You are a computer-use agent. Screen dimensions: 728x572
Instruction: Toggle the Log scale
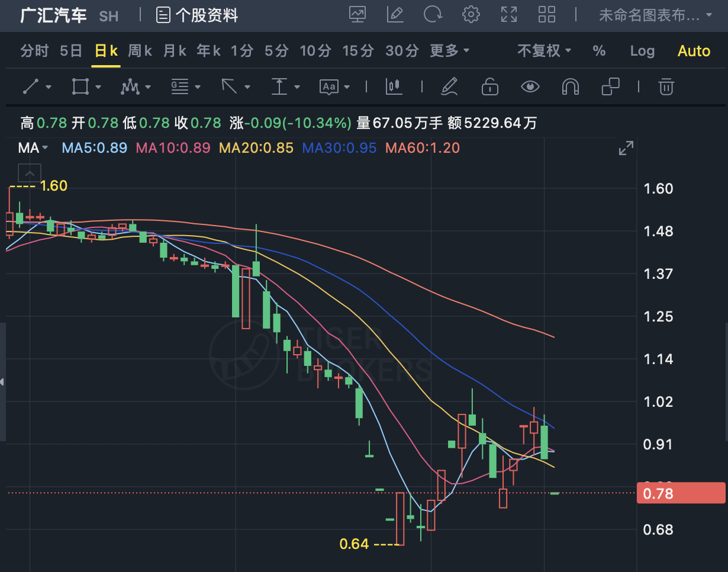(x=642, y=51)
